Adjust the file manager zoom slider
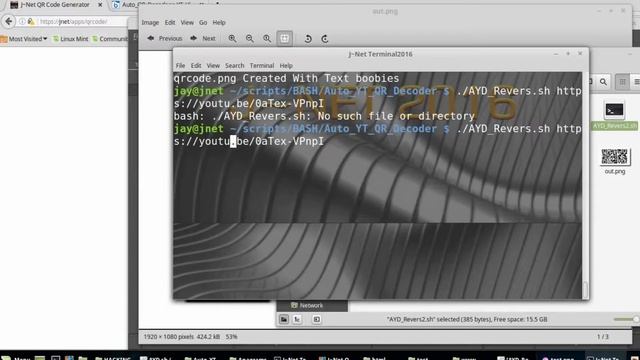Image resolution: width=640 pixels, height=360 pixels. click(x=626, y=319)
